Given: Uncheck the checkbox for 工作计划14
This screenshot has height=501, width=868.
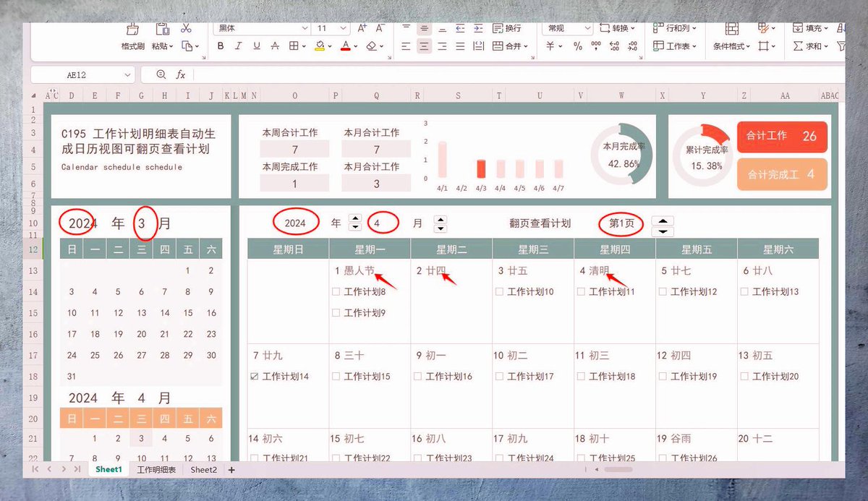Looking at the screenshot, I should pyautogui.click(x=254, y=377).
